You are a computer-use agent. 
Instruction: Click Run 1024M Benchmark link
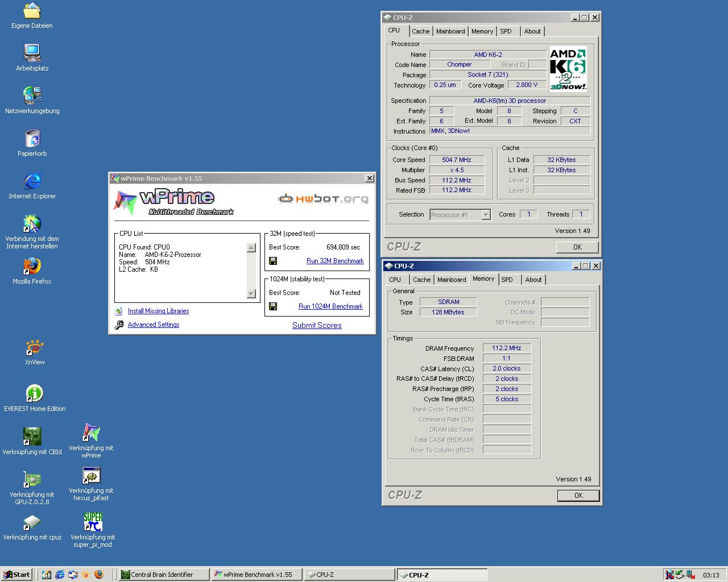(330, 306)
